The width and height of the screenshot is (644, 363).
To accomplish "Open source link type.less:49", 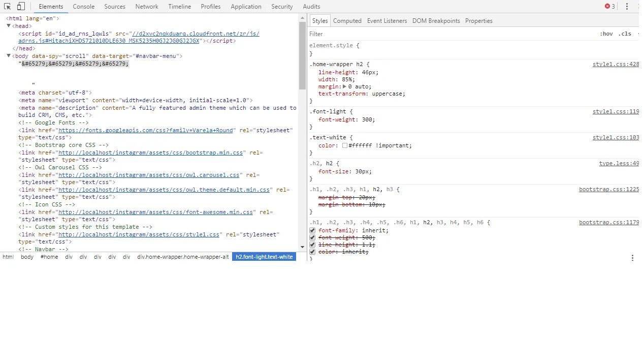I will tap(619, 164).
